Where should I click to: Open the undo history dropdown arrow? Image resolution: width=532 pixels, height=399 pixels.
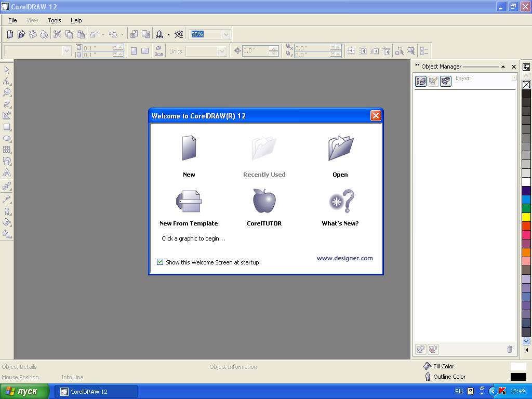(103, 34)
